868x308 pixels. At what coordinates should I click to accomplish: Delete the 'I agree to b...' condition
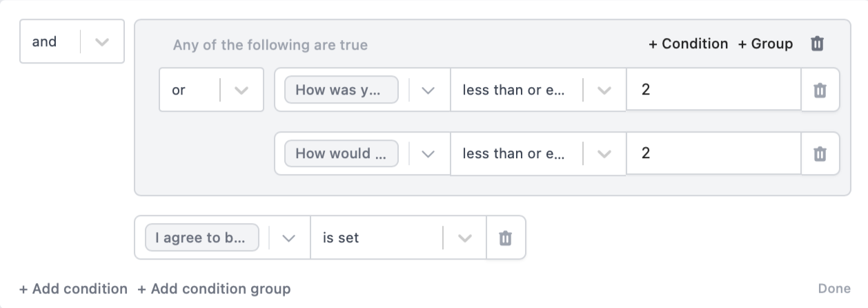click(506, 238)
